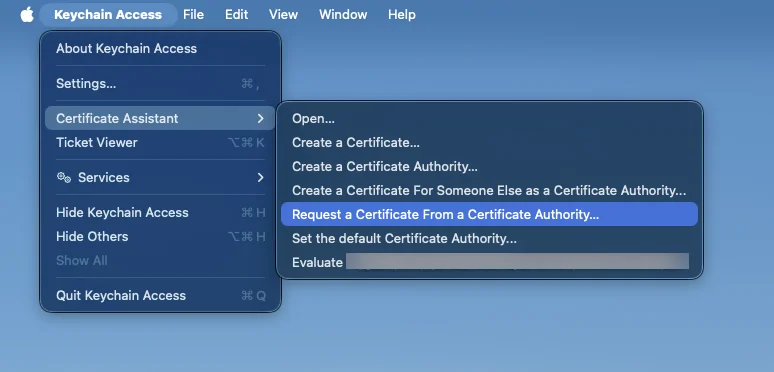This screenshot has height=372, width=774.
Task: Click the dimmed Show All entry
Action: pyautogui.click(x=160, y=260)
